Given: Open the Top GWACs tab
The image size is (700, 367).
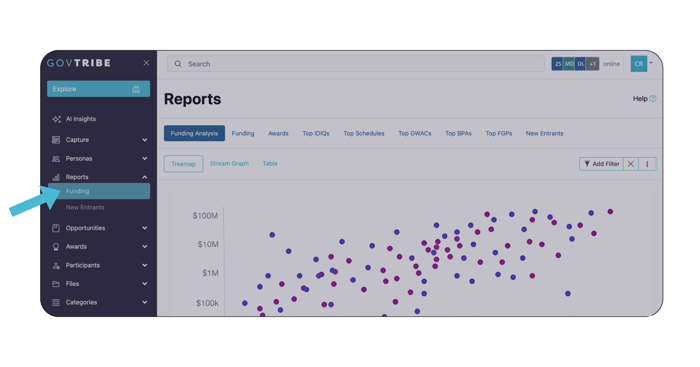Looking at the screenshot, I should tap(415, 133).
